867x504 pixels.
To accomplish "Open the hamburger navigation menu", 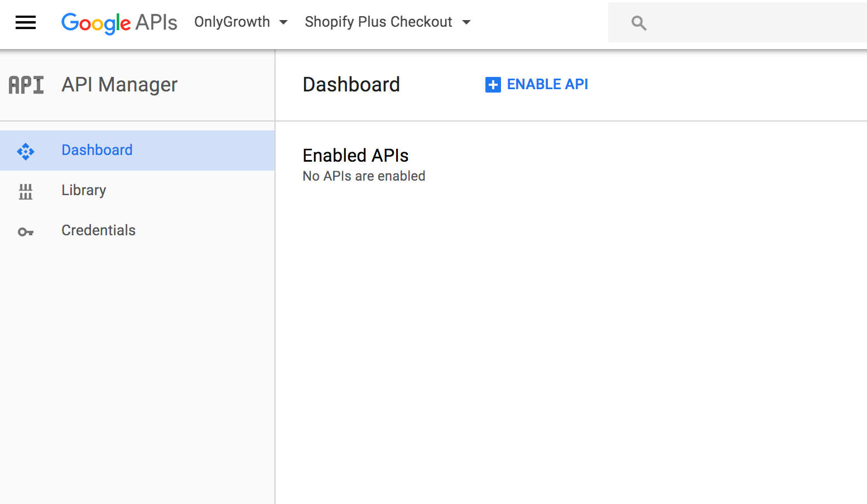I will coord(26,22).
